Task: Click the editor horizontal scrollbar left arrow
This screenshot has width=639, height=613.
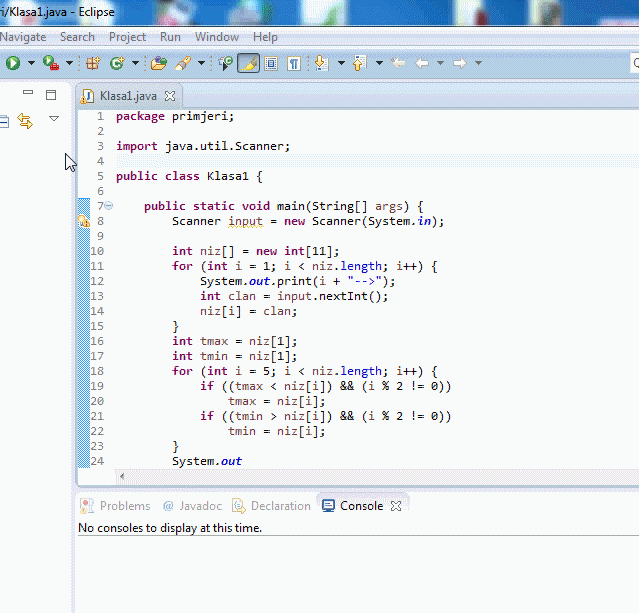Action: (122, 476)
